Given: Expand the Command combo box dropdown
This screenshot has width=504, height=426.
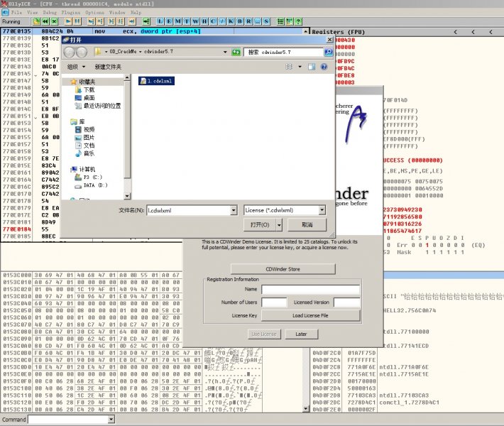Looking at the screenshot, I should [111, 419].
